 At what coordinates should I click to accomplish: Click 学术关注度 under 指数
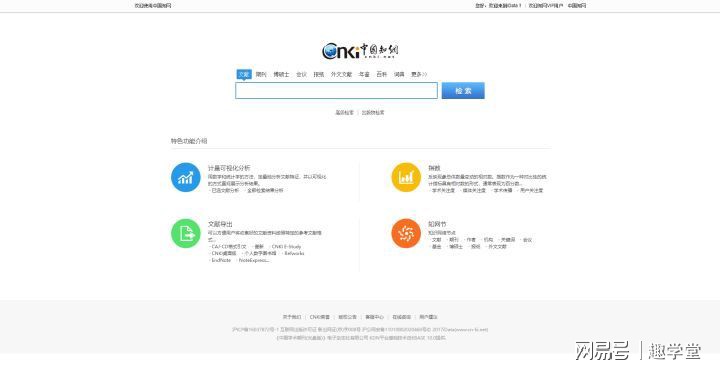(x=443, y=190)
